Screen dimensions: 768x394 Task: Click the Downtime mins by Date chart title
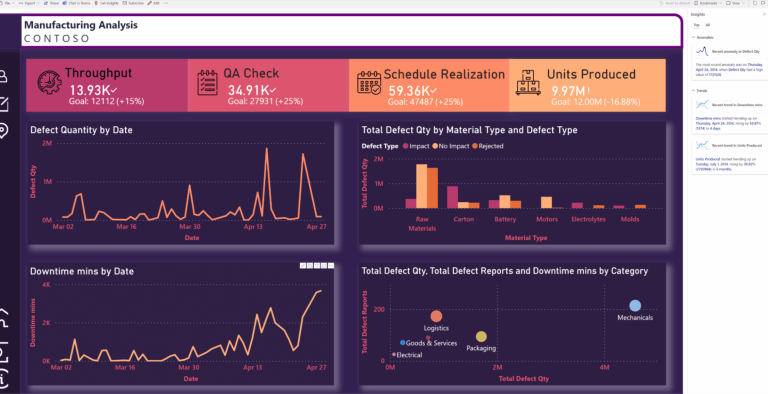point(82,271)
